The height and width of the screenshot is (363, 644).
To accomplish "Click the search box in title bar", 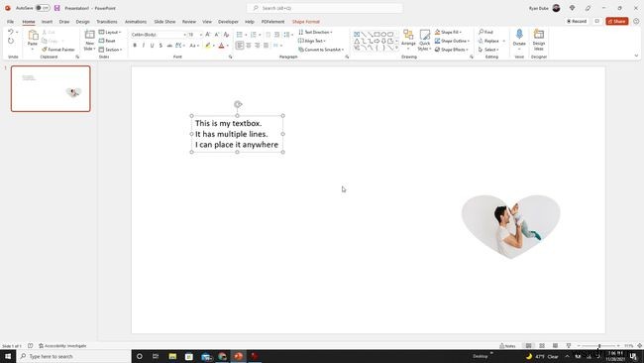I will (324, 8).
